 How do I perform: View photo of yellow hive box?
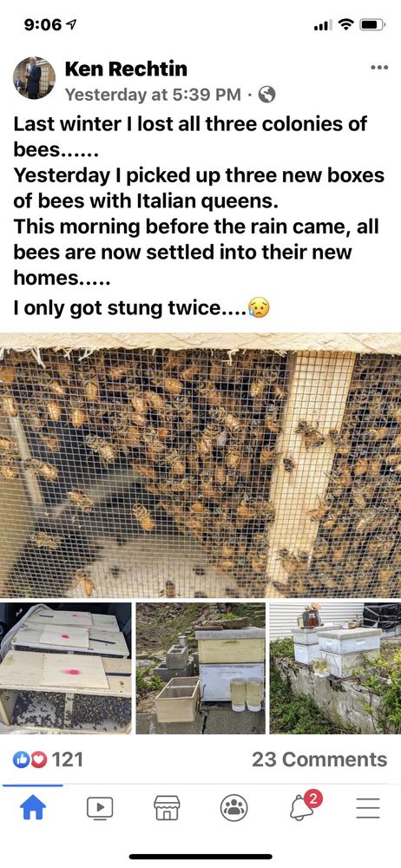pos(200,668)
